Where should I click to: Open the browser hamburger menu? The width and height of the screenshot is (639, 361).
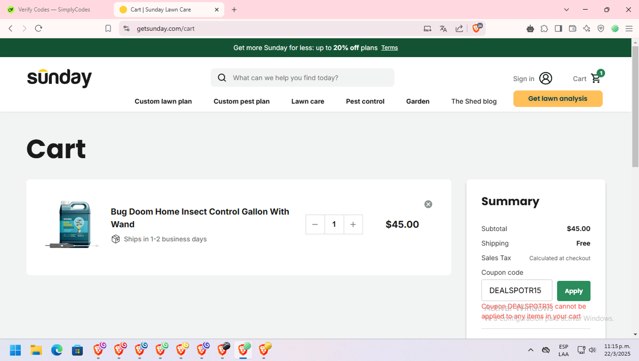pyautogui.click(x=629, y=29)
